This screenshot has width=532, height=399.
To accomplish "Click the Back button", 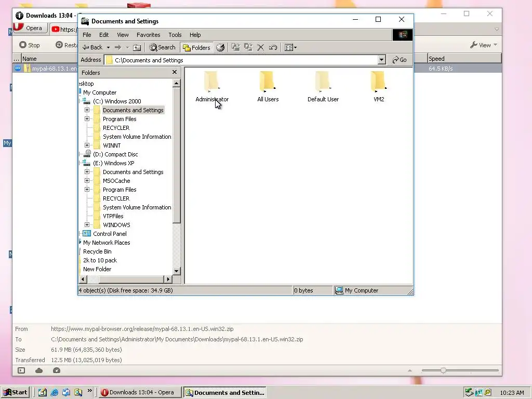I will [x=93, y=47].
